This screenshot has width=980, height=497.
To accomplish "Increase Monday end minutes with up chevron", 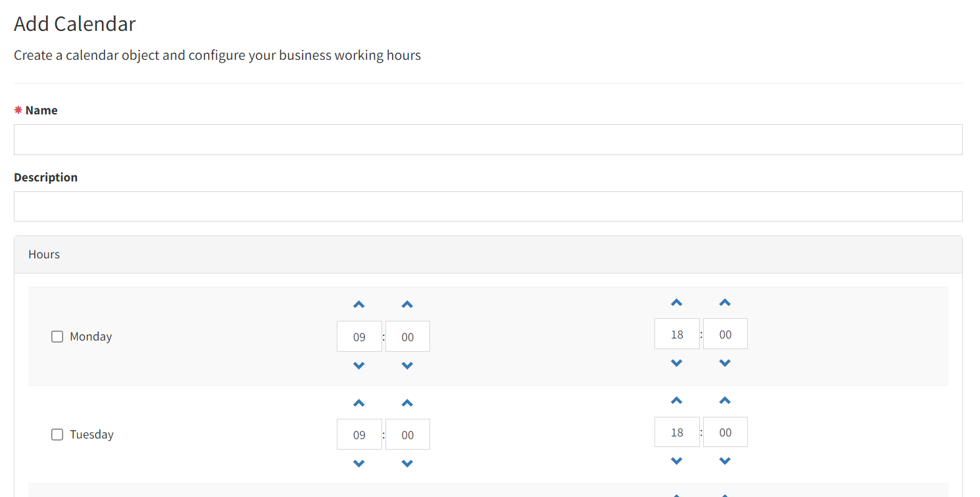I will coord(725,302).
